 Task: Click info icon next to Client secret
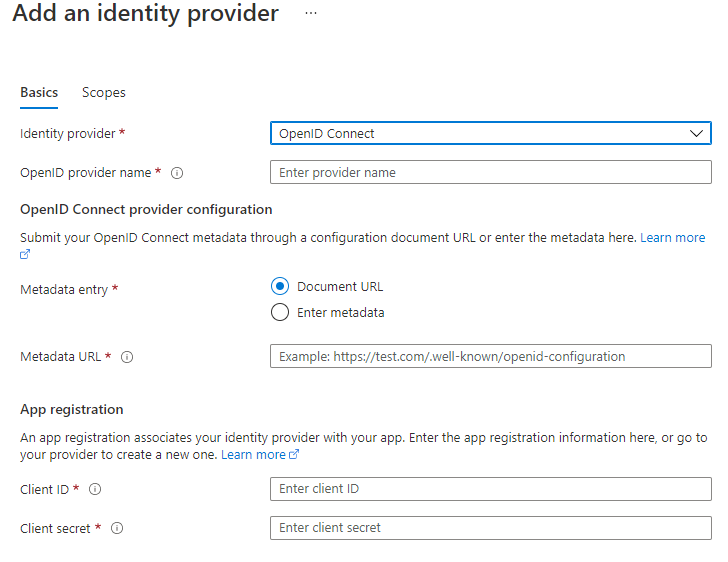[117, 529]
